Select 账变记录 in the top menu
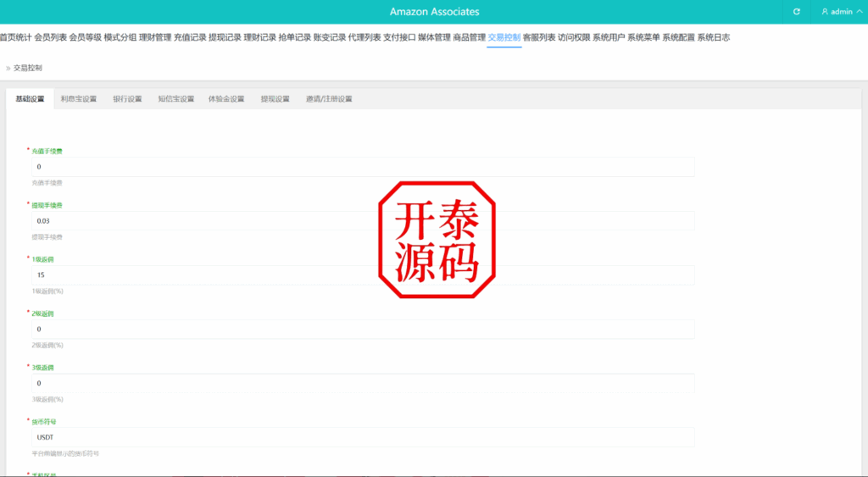Image resolution: width=868 pixels, height=477 pixels. click(330, 37)
